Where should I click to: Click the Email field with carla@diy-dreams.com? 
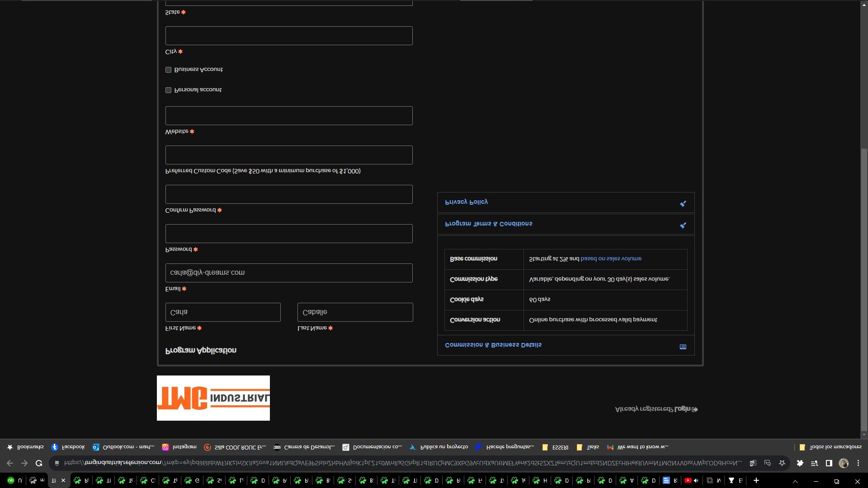click(289, 273)
